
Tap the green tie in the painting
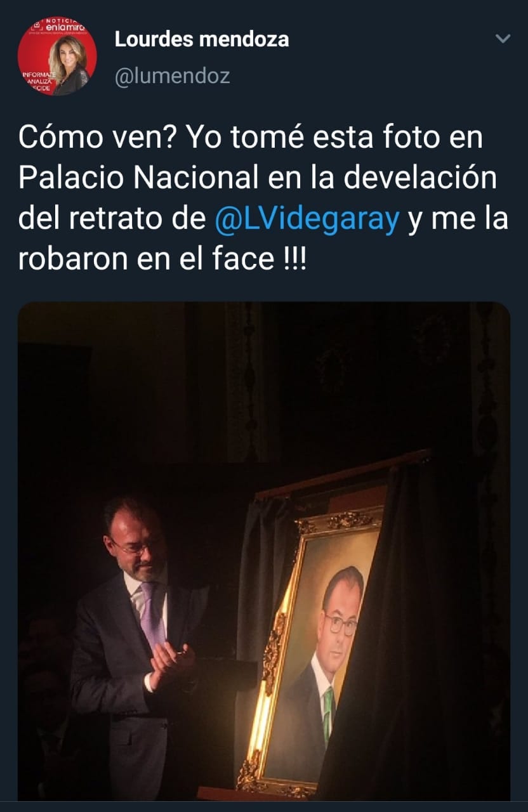click(x=328, y=713)
